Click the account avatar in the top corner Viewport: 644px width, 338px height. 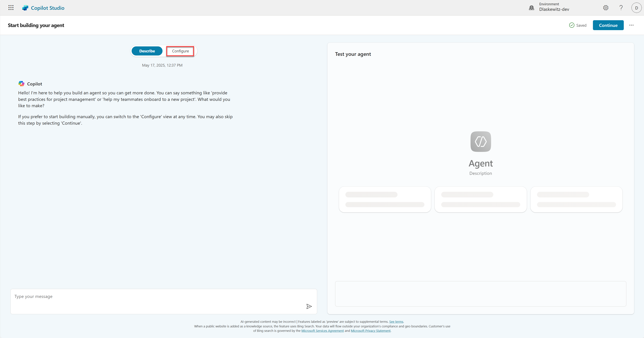636,8
